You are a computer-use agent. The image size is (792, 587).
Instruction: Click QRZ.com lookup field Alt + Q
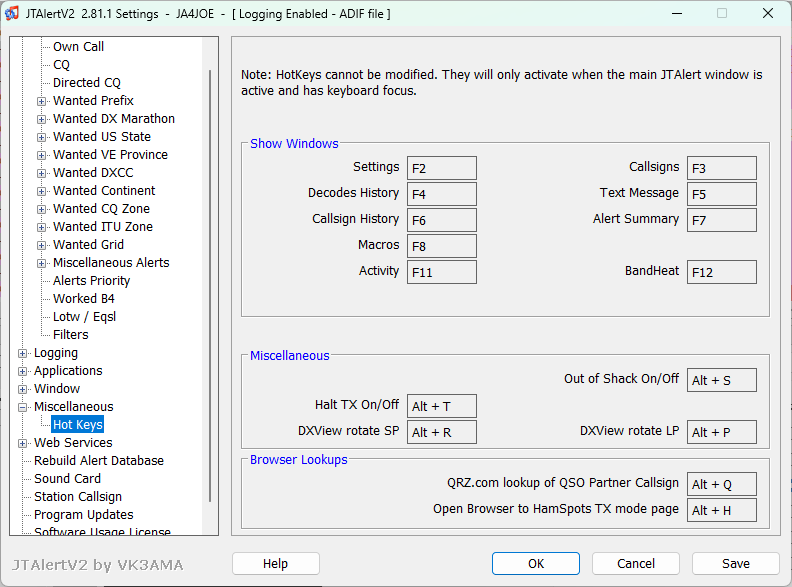(x=721, y=484)
